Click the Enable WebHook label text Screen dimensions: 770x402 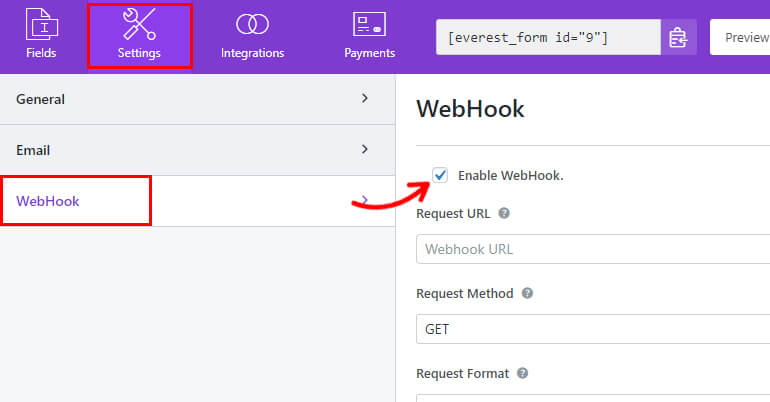click(511, 176)
